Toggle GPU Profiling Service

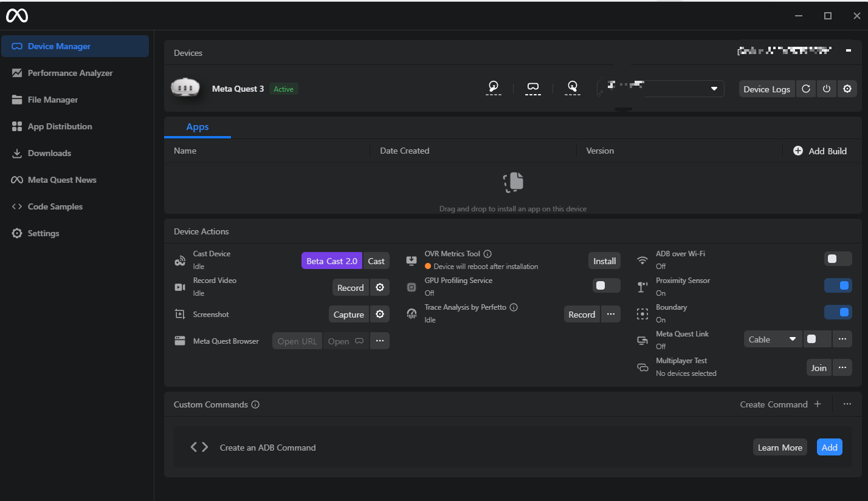click(x=607, y=285)
